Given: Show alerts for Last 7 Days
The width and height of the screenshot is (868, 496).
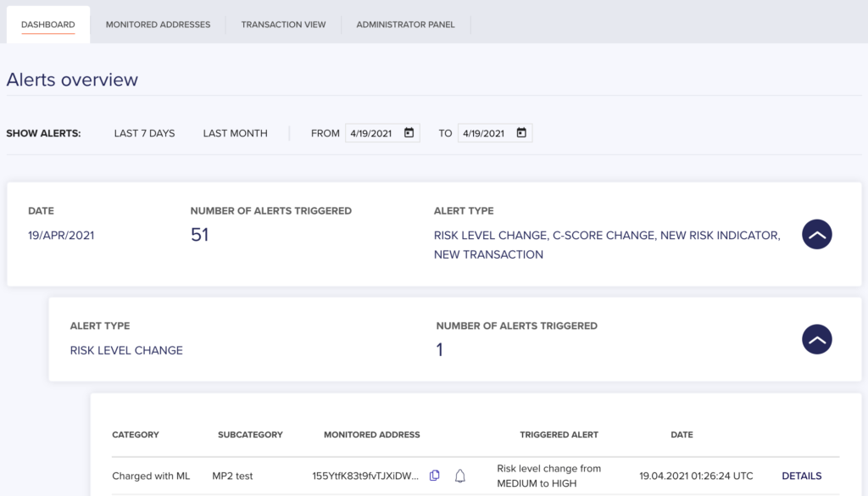Looking at the screenshot, I should (144, 133).
